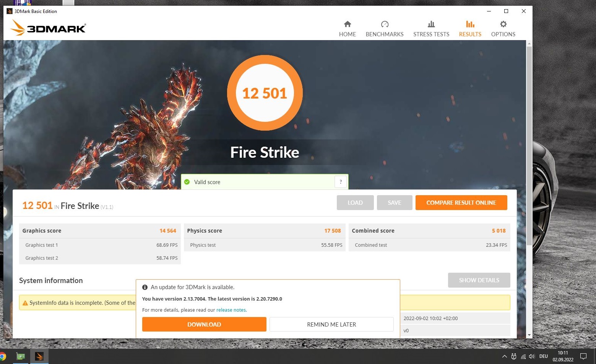The height and width of the screenshot is (364, 596).
Task: Click the network Wi-Fi tray icon
Action: click(x=523, y=357)
